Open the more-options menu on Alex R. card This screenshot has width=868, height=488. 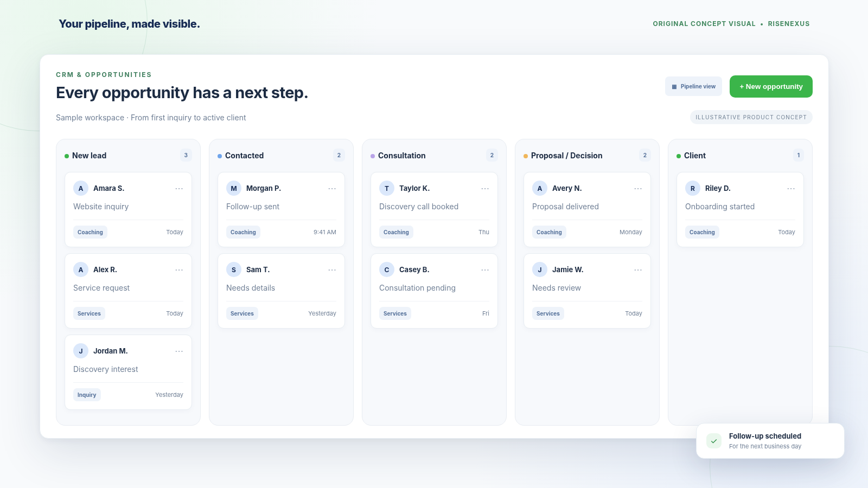[179, 270]
